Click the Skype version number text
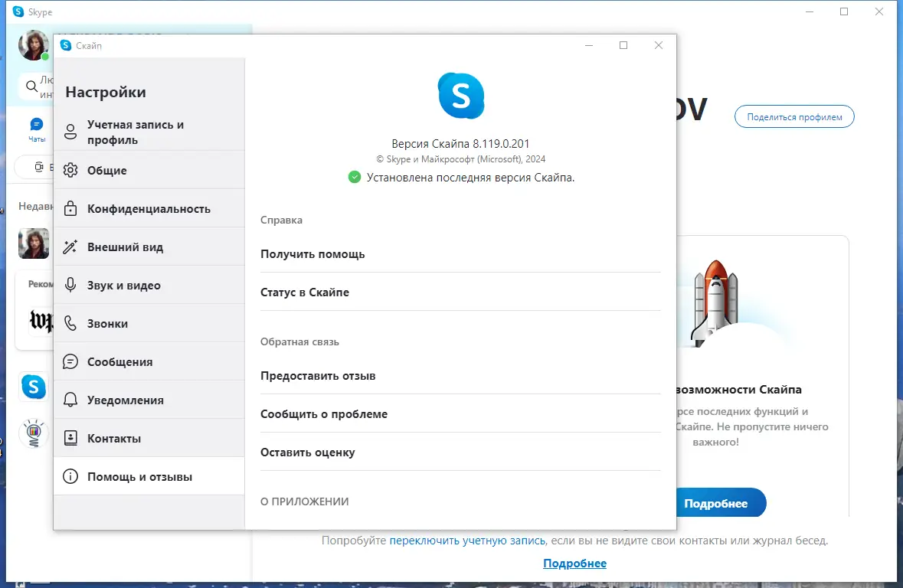Viewport: 903px width, 588px height. coord(460,143)
